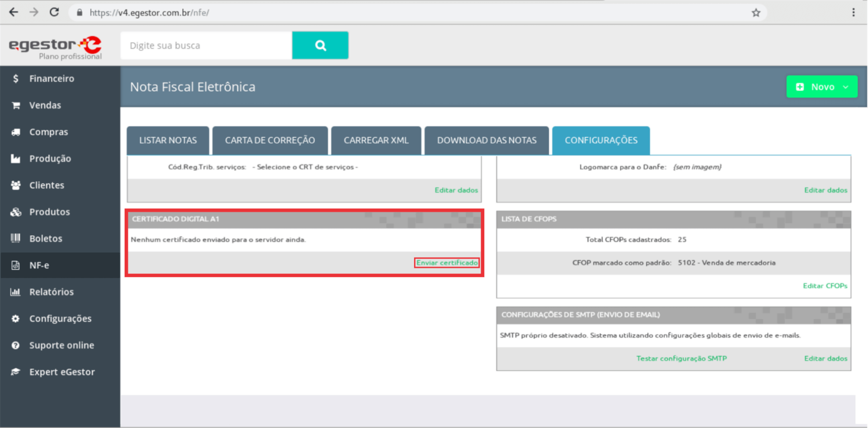Open the Expert eGestor menu item
Viewport: 868px width, 428px height.
60,372
